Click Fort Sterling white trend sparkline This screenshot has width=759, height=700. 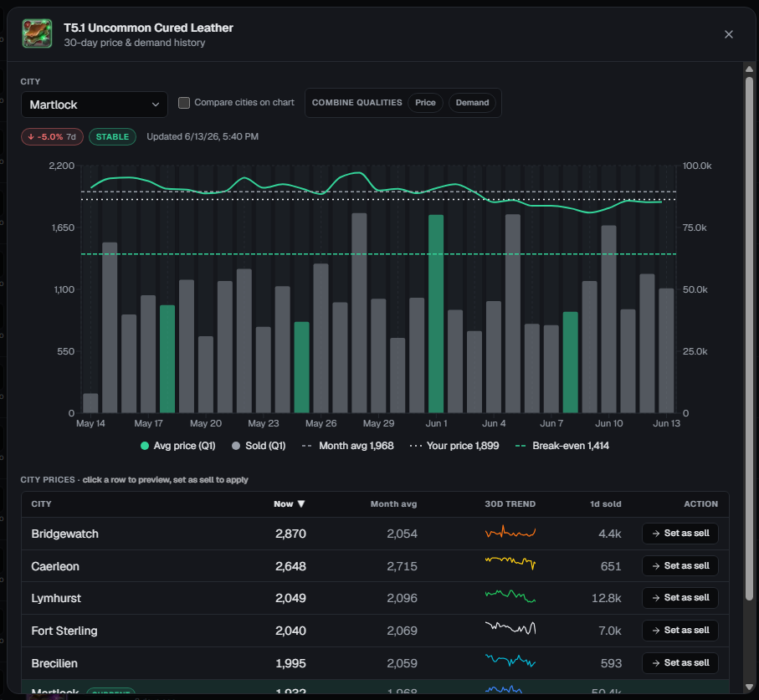point(510,628)
